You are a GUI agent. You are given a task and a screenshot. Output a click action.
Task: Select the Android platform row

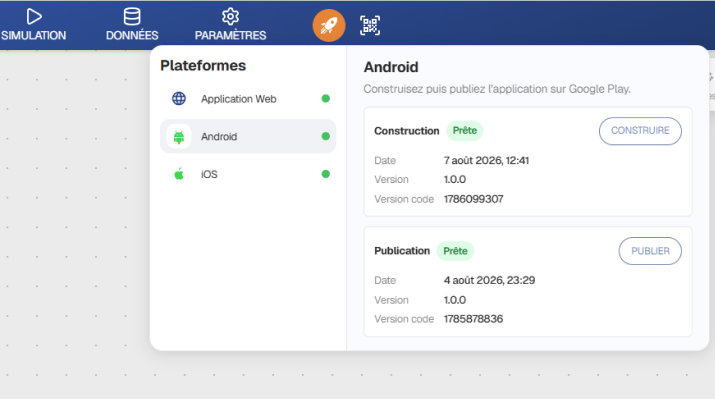tap(248, 136)
